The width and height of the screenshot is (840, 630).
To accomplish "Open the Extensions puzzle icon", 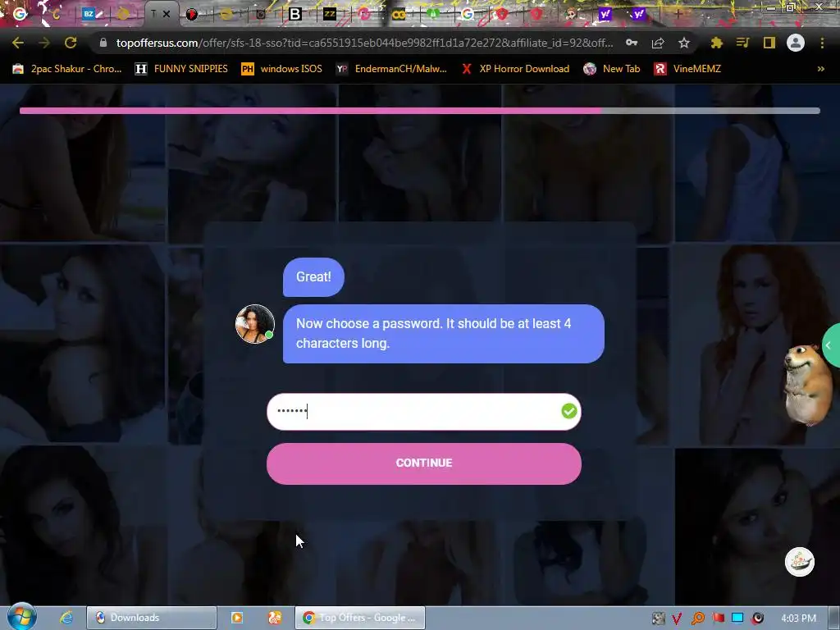I will (x=717, y=43).
